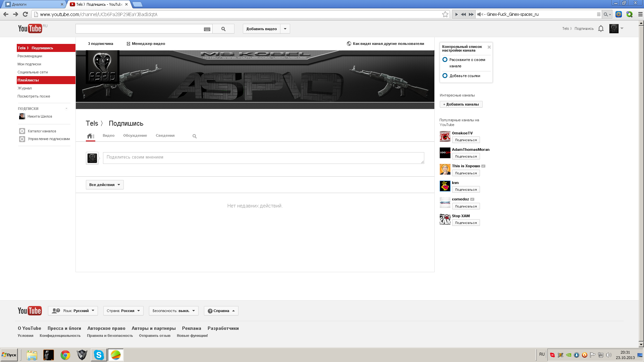The width and height of the screenshot is (644, 362).
Task: Skip to next track in the player bar
Action: [471, 14]
